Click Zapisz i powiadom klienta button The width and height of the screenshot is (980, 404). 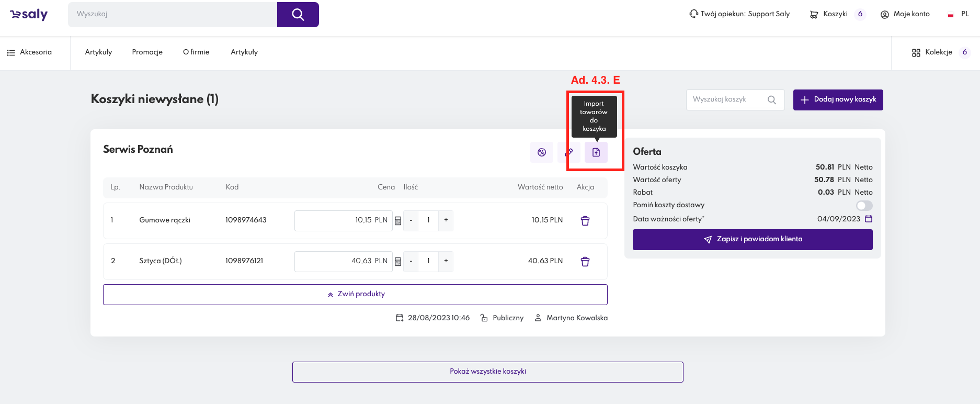click(752, 239)
